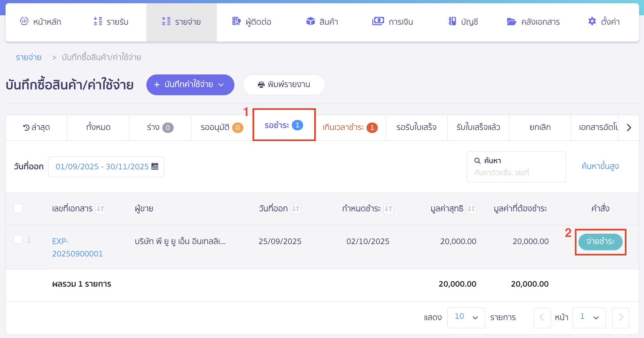Screen dimensions: 644x338
Task: Open document EXP-20250900001
Action: (77, 247)
